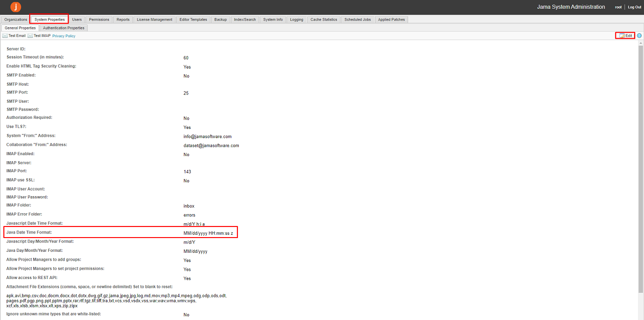Viewport: 644px width, 320px height.
Task: Click the Jama logo icon
Action: coord(16,7)
